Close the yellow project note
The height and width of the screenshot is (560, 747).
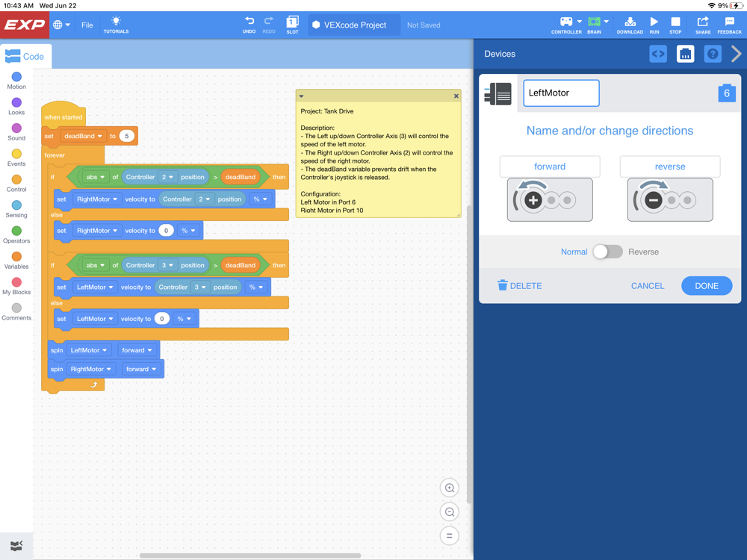pos(456,96)
